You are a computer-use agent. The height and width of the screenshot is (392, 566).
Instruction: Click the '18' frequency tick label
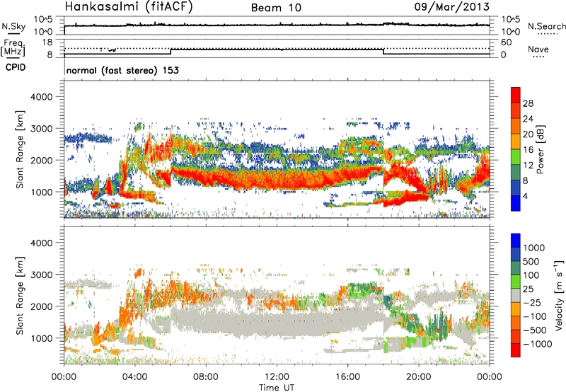click(47, 42)
